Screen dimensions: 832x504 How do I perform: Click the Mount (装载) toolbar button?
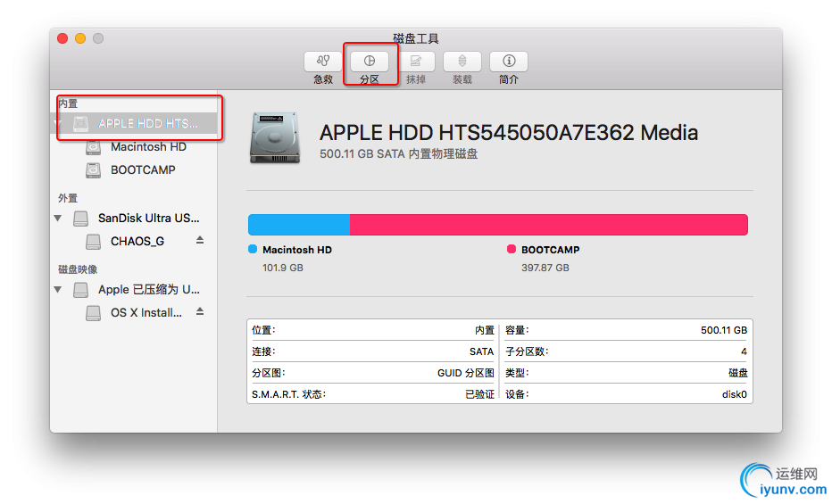[x=462, y=62]
